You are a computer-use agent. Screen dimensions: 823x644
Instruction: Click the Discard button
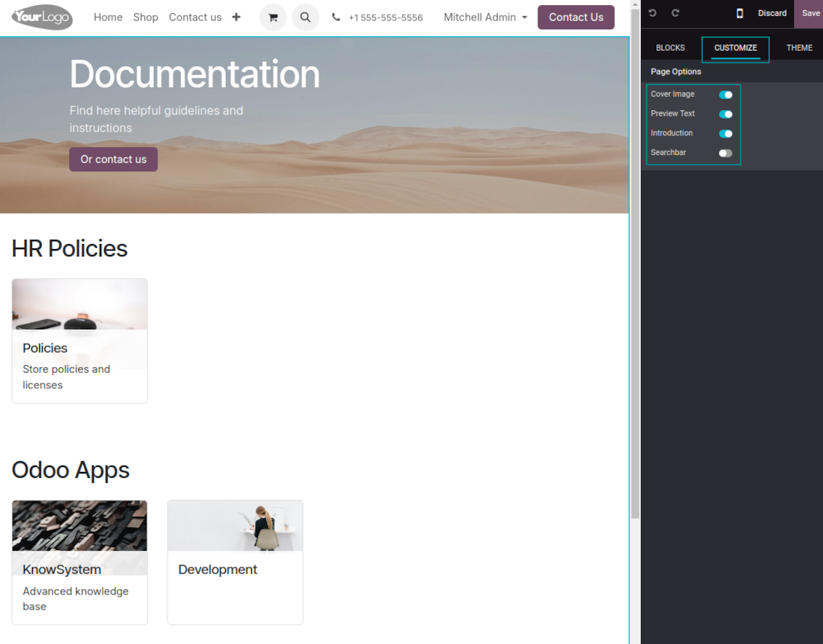(772, 13)
